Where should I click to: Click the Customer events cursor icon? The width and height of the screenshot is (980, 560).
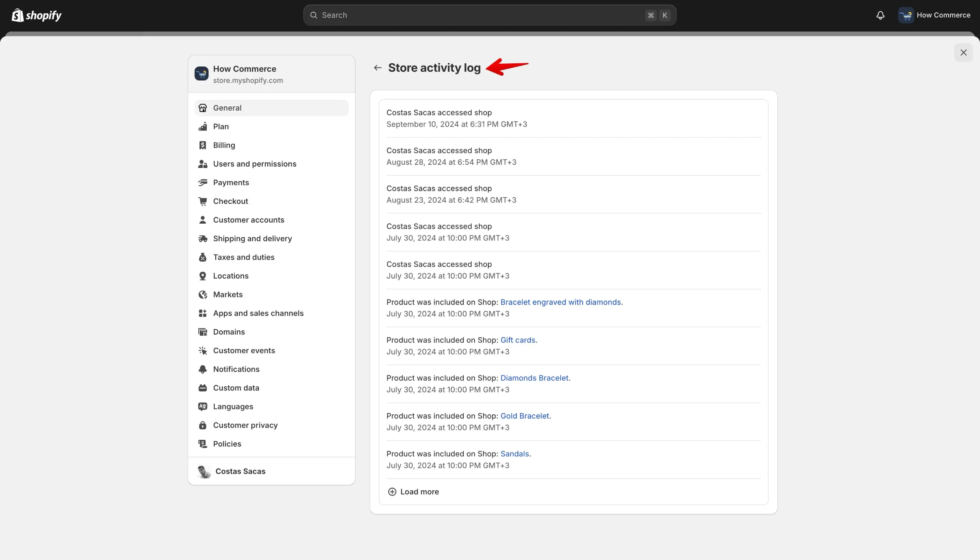203,350
